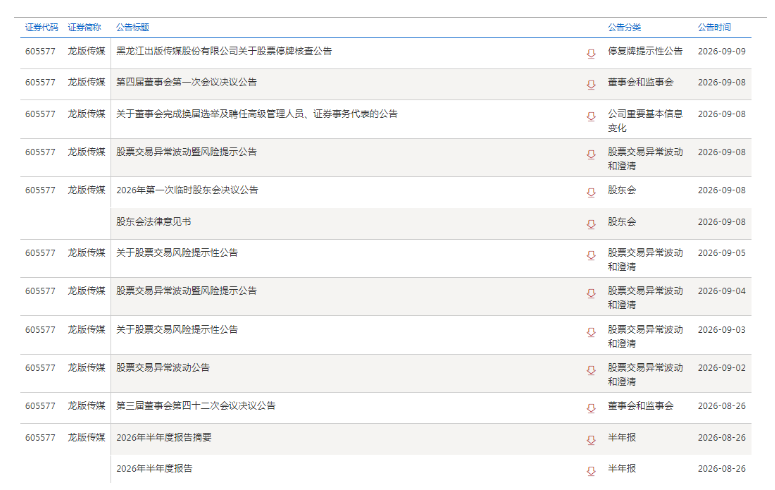Download icon for 董事会完成换届选举 announcement
Viewport: 775px width, 490px height.
(591, 116)
